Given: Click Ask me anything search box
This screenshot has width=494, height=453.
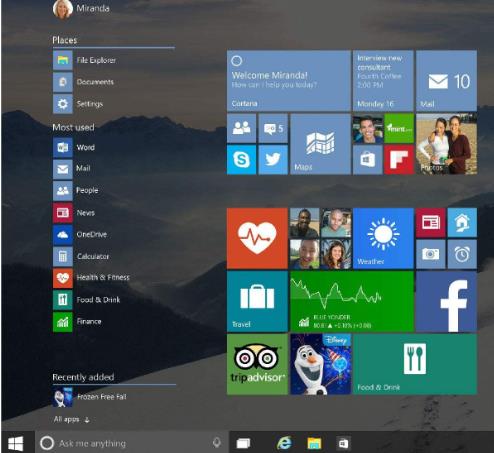Looking at the screenshot, I should point(132,443).
